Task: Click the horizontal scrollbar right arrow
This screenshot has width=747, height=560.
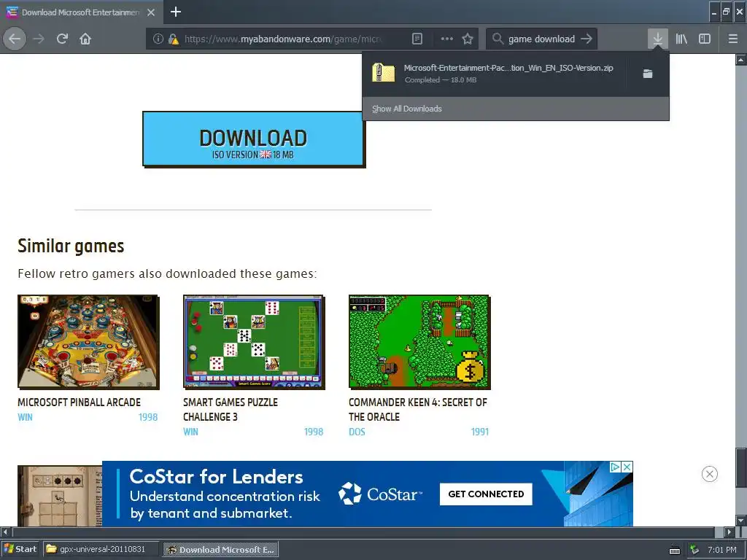Action: pos(729,532)
